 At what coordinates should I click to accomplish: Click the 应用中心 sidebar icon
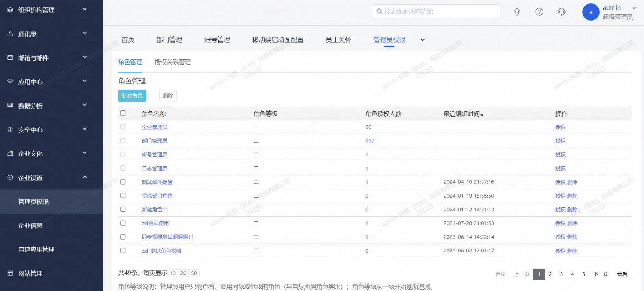tap(10, 81)
